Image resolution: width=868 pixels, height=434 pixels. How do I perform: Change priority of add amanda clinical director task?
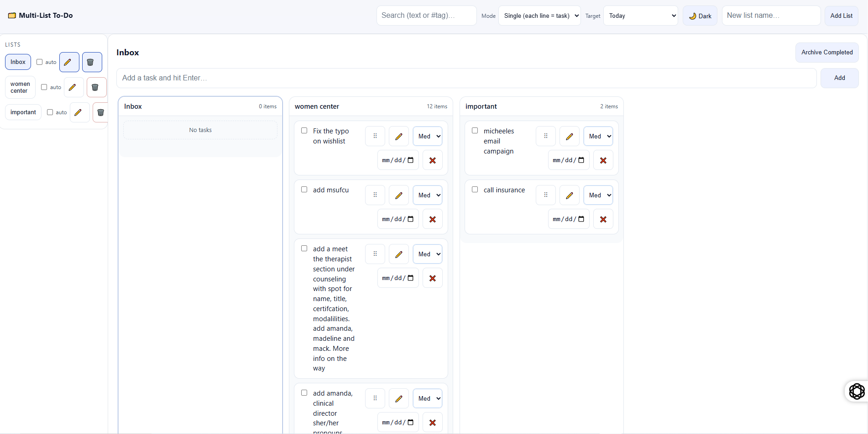(x=428, y=398)
